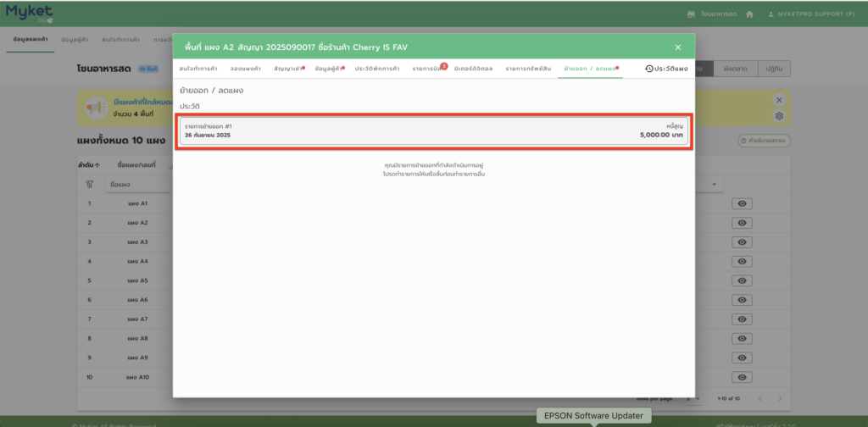Open the column filter dropdown arrow
The width and height of the screenshot is (868, 427).
tap(715, 184)
